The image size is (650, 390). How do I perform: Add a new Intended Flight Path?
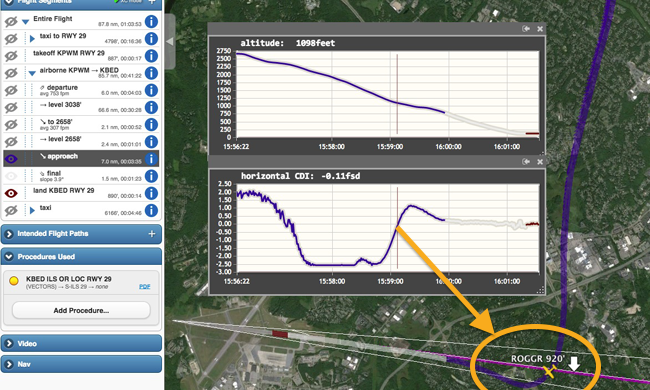[152, 234]
